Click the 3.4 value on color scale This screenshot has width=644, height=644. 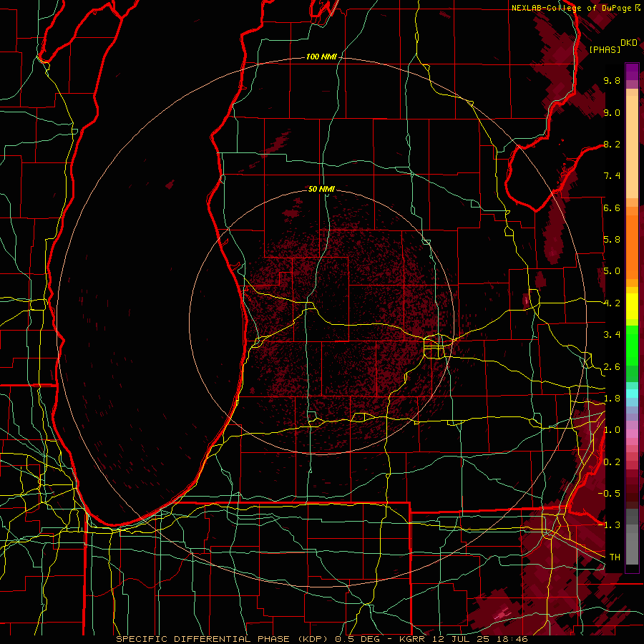612,335
